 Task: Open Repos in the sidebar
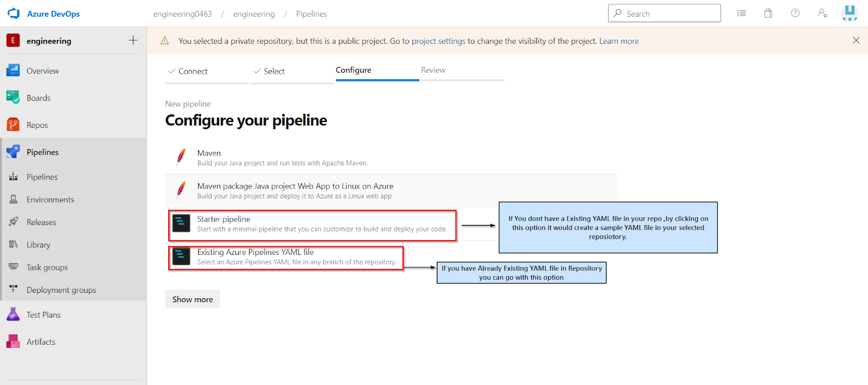[73, 125]
